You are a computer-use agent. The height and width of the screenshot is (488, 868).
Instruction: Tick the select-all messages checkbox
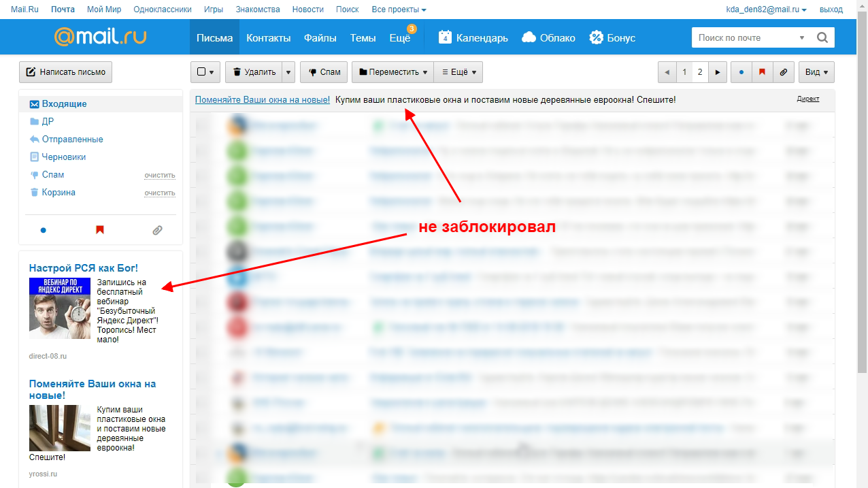click(201, 72)
